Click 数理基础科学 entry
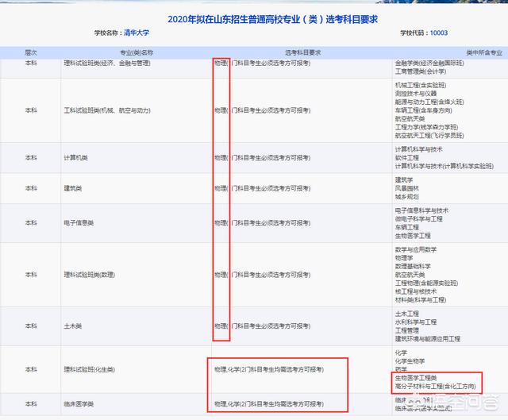The width and height of the screenshot is (508, 420). click(x=413, y=267)
